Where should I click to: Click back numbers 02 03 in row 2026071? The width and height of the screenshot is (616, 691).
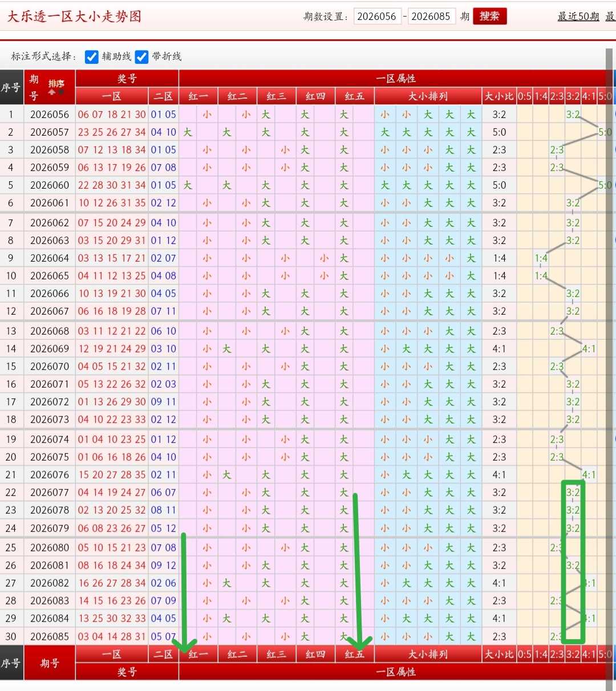(x=164, y=384)
